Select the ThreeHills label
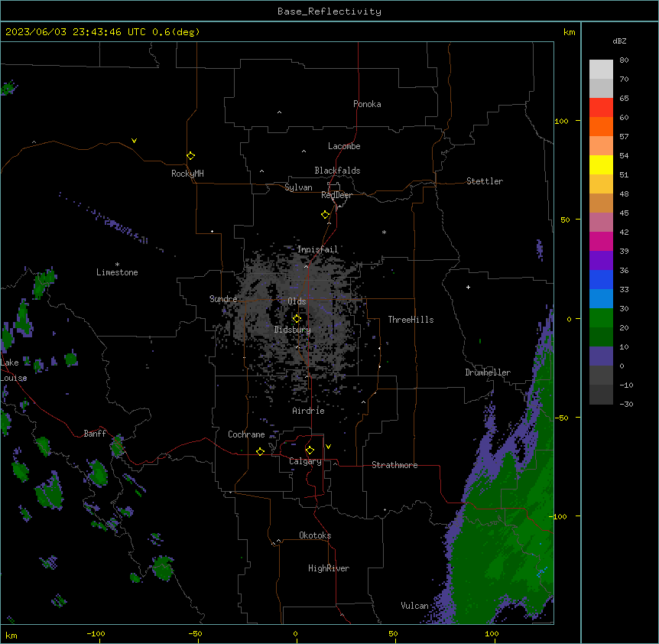This screenshot has height=644, width=659. pos(411,320)
